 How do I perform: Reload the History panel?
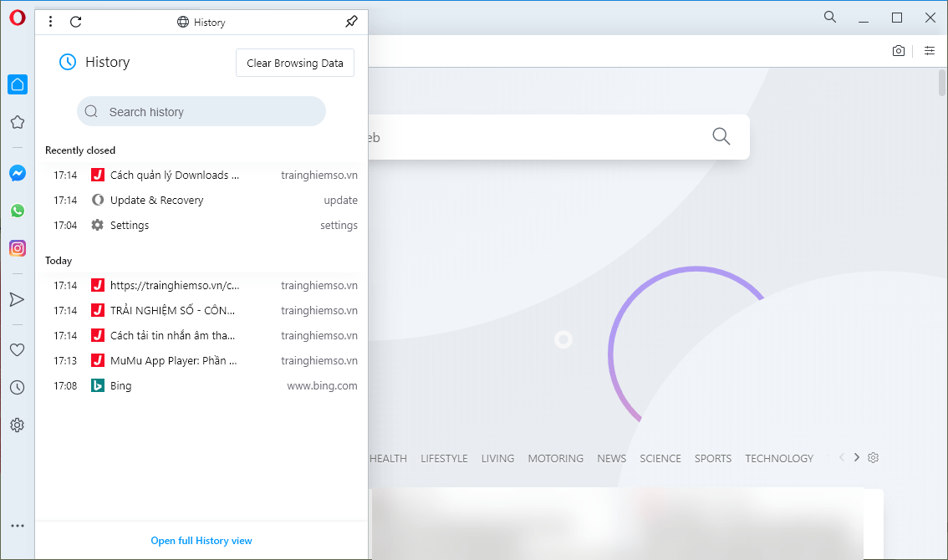[x=75, y=22]
